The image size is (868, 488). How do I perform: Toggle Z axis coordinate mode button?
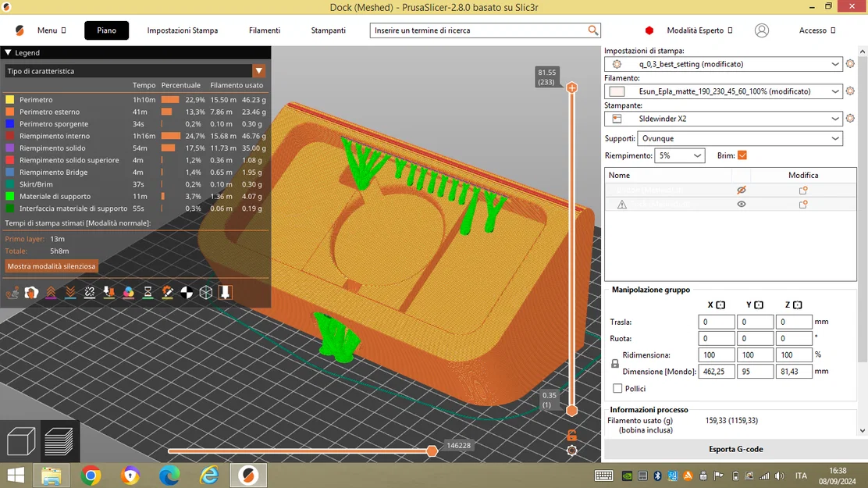point(798,305)
